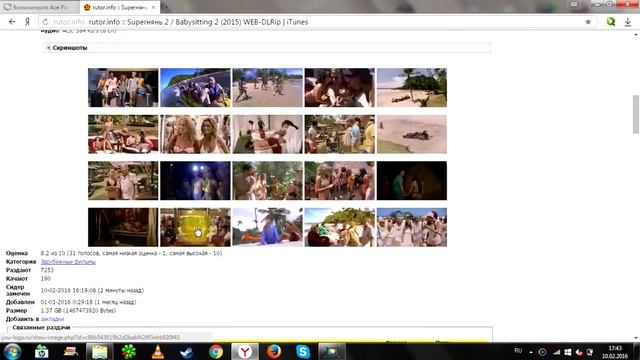Open the 'Зарубежные фильмы' category link
The image size is (640, 360).
[68, 262]
